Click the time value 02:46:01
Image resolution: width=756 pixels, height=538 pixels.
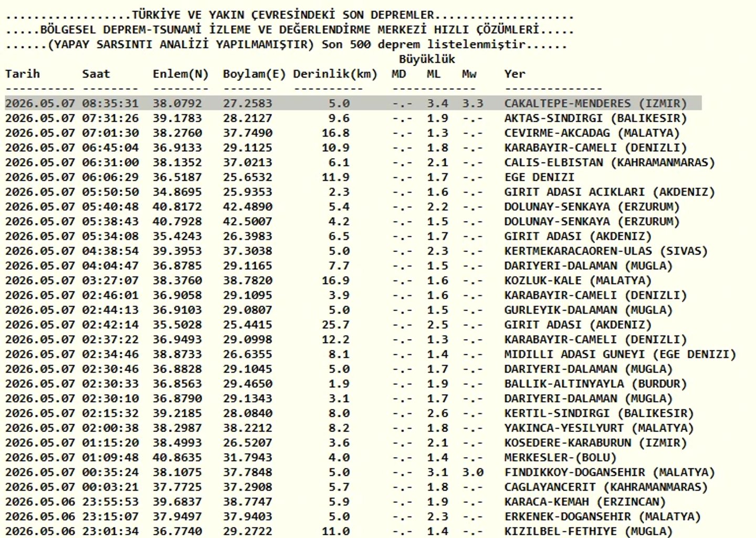110,295
